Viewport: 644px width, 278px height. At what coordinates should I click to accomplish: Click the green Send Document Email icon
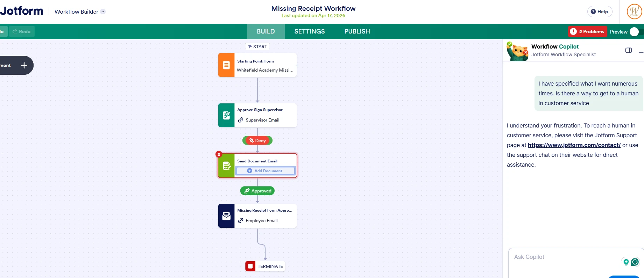226,166
